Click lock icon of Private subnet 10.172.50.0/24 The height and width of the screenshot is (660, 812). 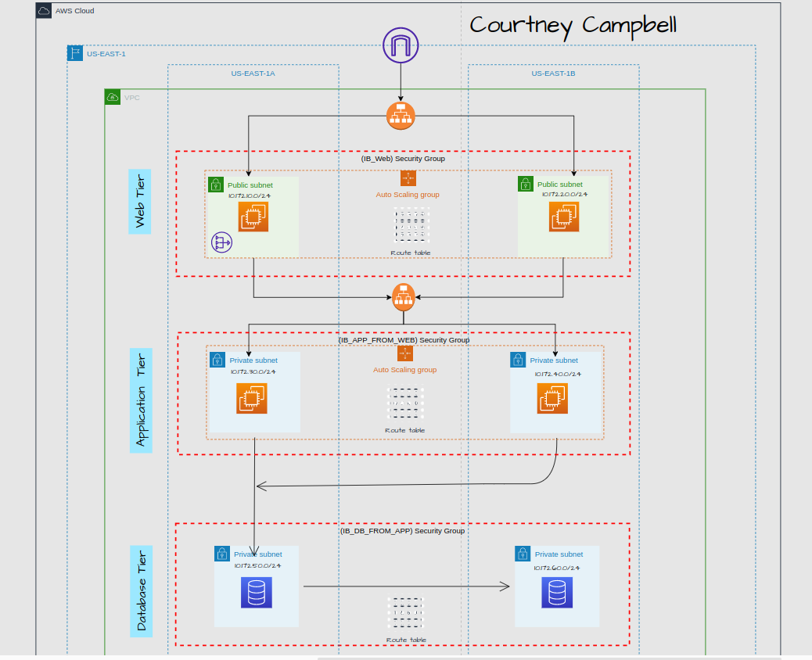coord(222,554)
